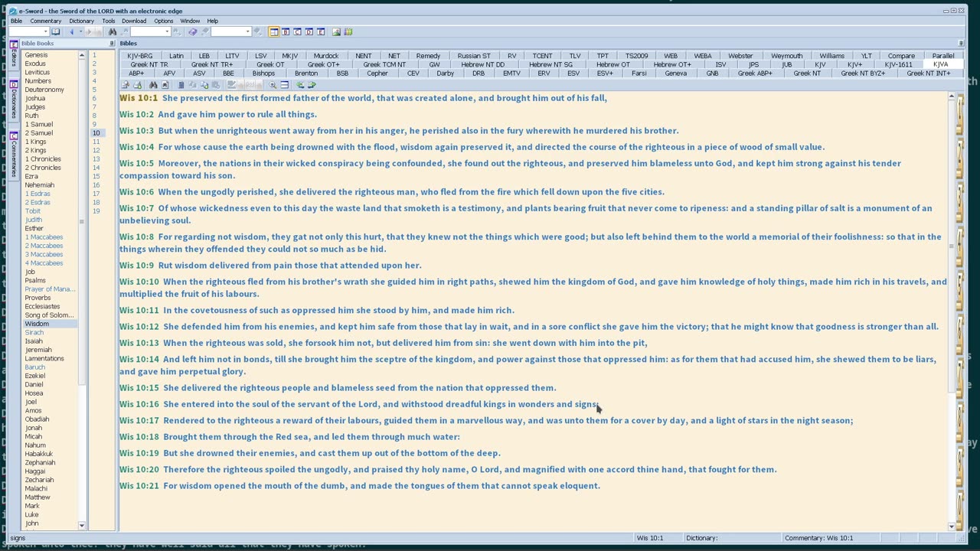
Task: Open the Help menu
Action: (x=212, y=21)
